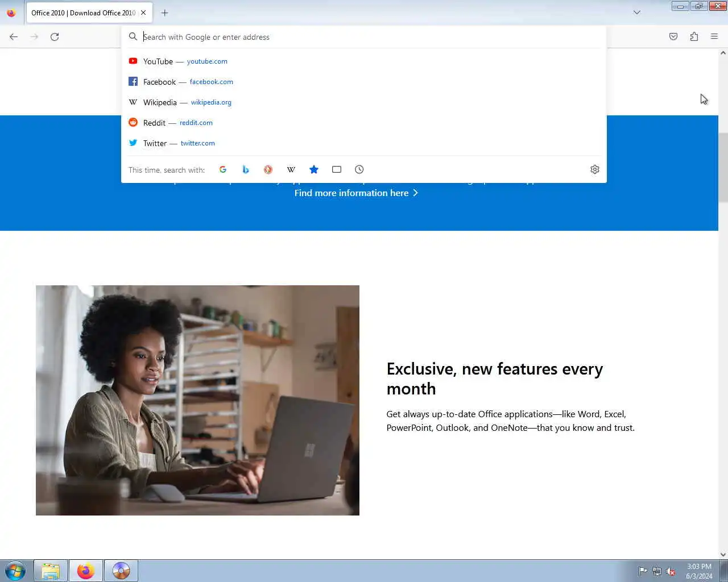
Task: Click the Firefox logo in title bar
Action: coord(11,13)
